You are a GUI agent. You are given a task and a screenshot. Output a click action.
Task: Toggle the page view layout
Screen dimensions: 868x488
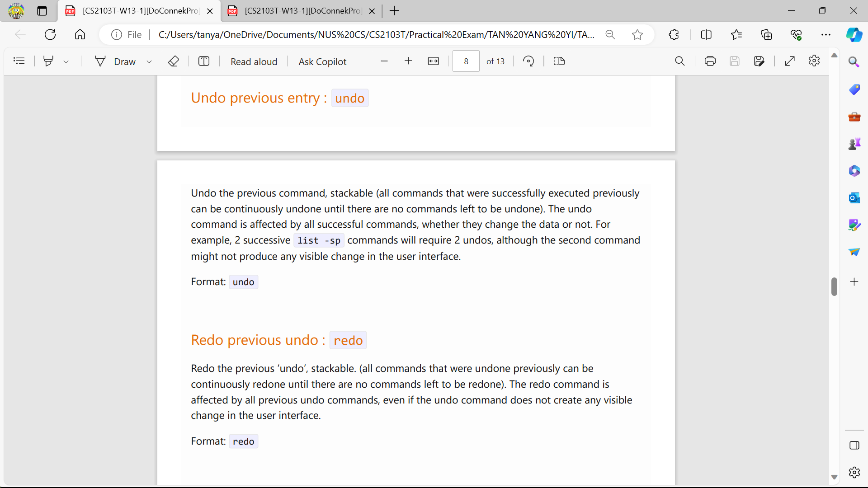click(x=559, y=61)
